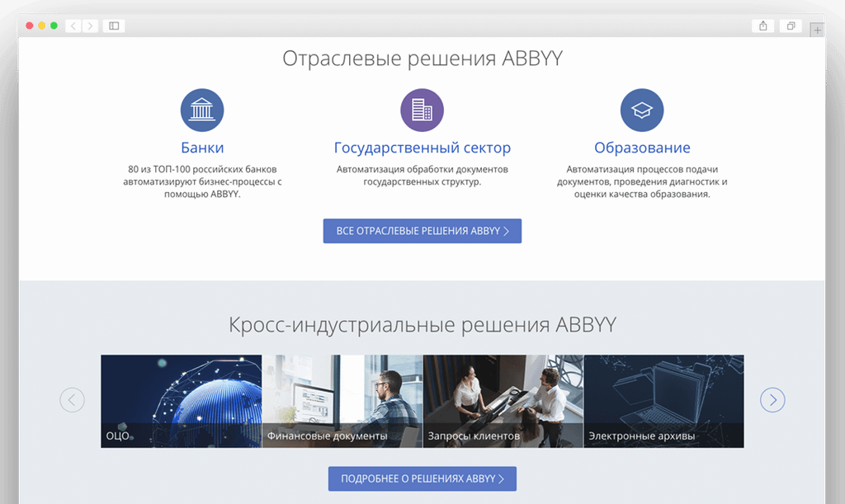845x504 pixels.
Task: Click text about 80 из ТОП-100 банков
Action: (x=202, y=181)
